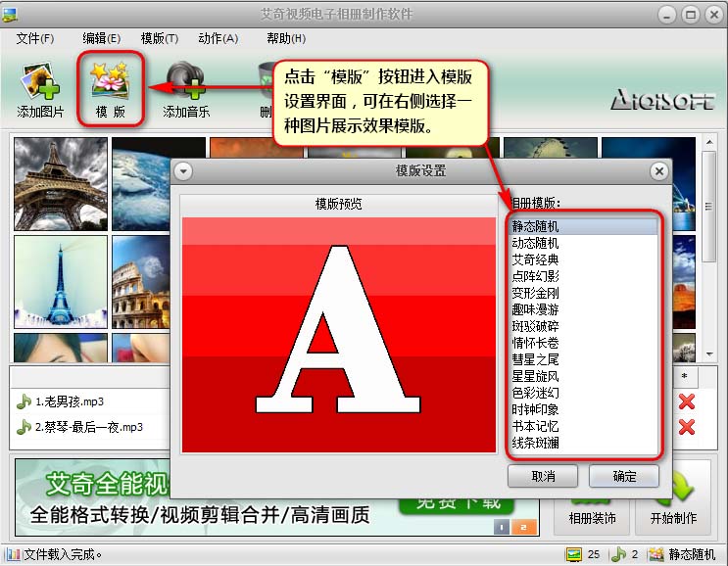Select the woman's face thumbnail

pos(61,348)
